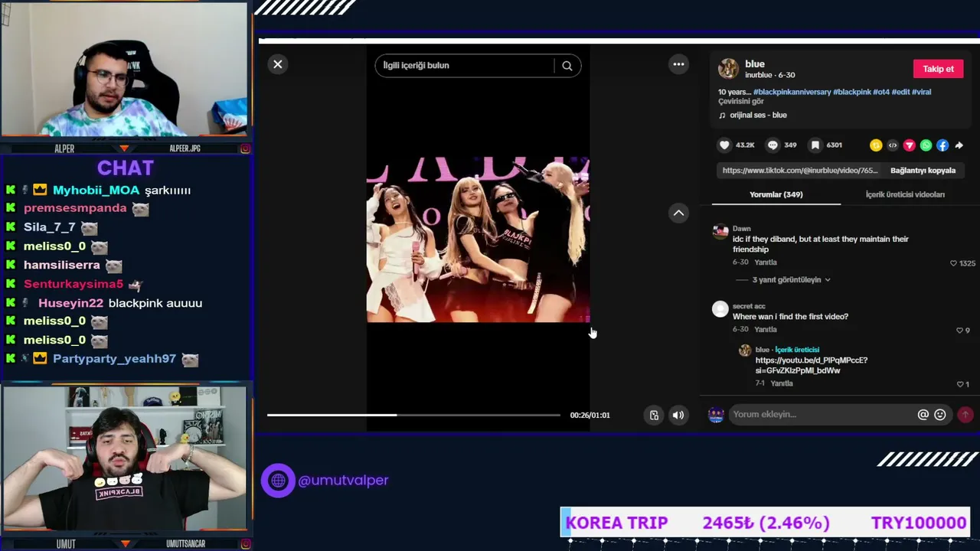The width and height of the screenshot is (980, 551).
Task: Open the three-dot more options menu
Action: (x=678, y=64)
